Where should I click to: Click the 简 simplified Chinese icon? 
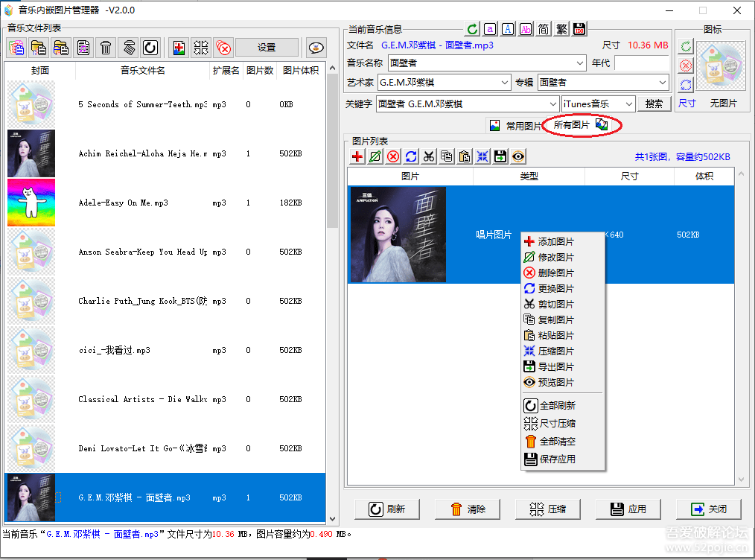coord(544,29)
